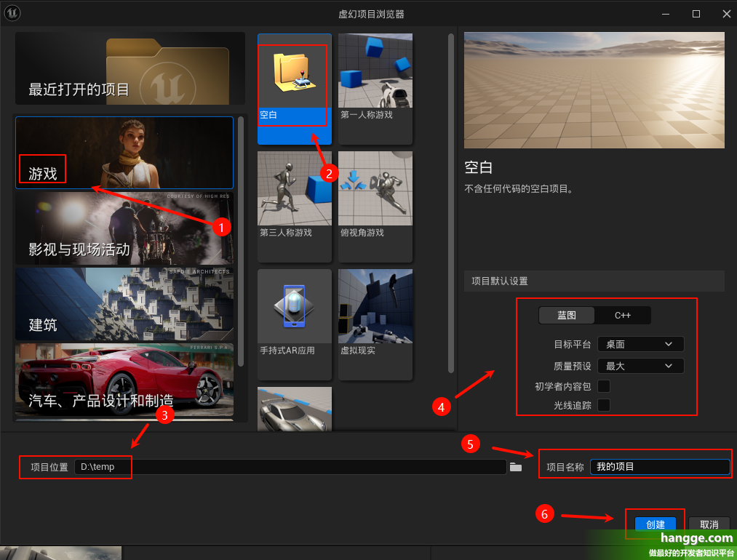
Task: Toggle the 光线追踪 ray tracing checkbox
Action: (603, 405)
